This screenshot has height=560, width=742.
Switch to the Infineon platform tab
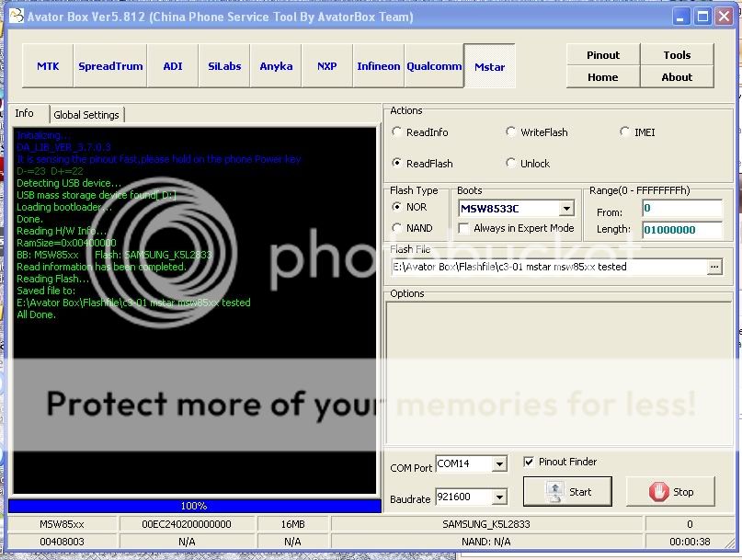(x=379, y=66)
